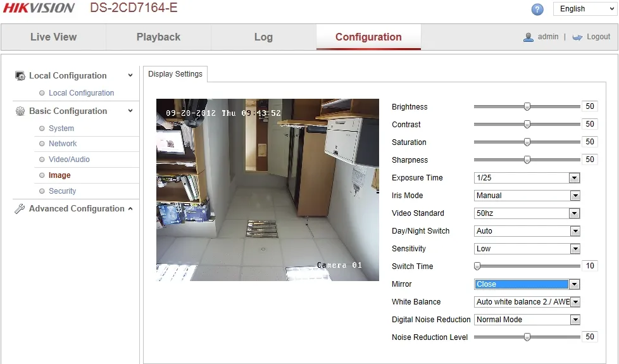Open the Day/Night Switch dropdown
The image size is (619, 364).
tap(527, 231)
